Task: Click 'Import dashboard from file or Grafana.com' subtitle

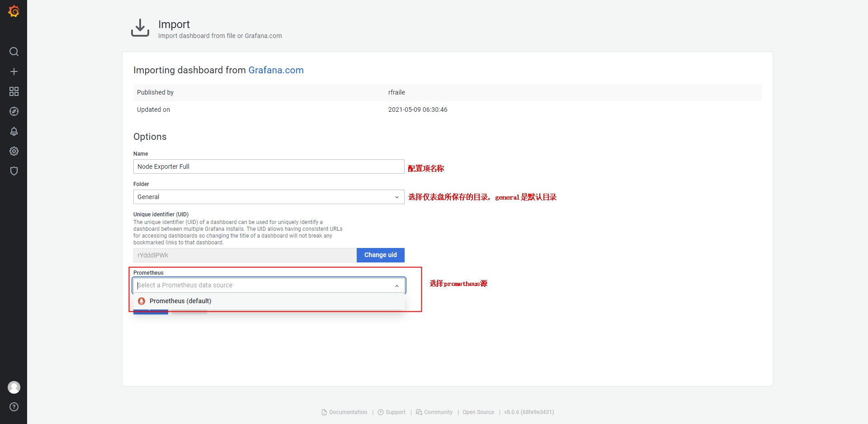Action: pos(220,36)
